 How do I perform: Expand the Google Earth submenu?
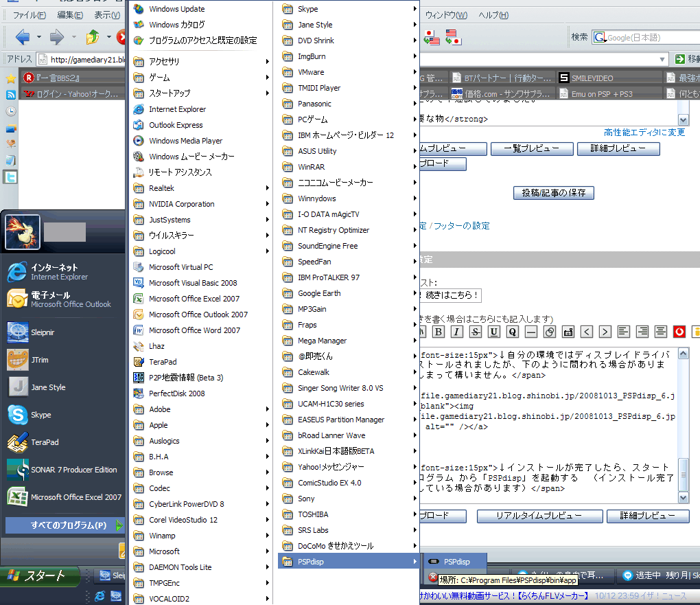click(x=349, y=293)
